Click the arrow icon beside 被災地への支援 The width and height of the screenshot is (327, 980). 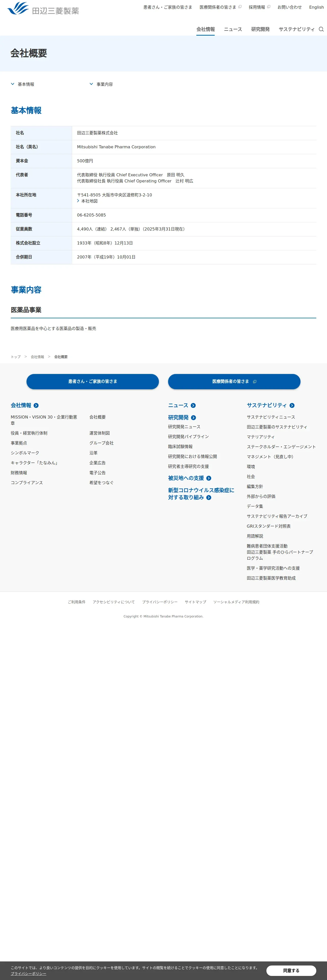(209, 478)
